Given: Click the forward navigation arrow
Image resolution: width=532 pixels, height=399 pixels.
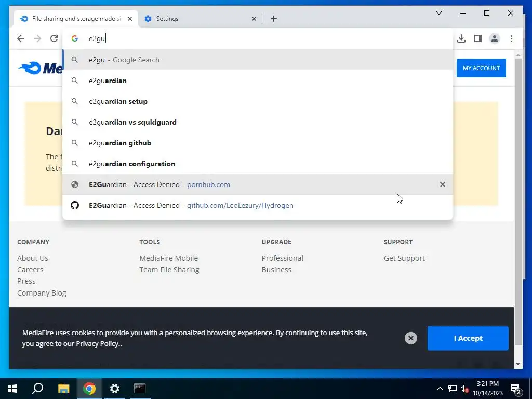Looking at the screenshot, I should 37,38.
